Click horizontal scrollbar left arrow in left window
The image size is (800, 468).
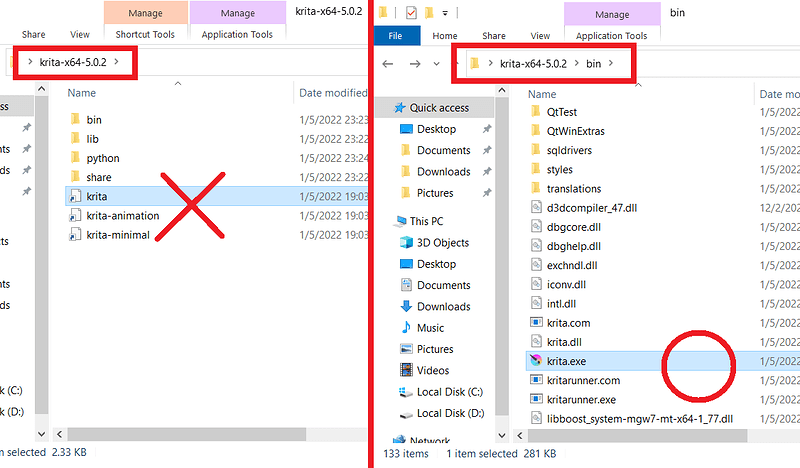[x=59, y=434]
